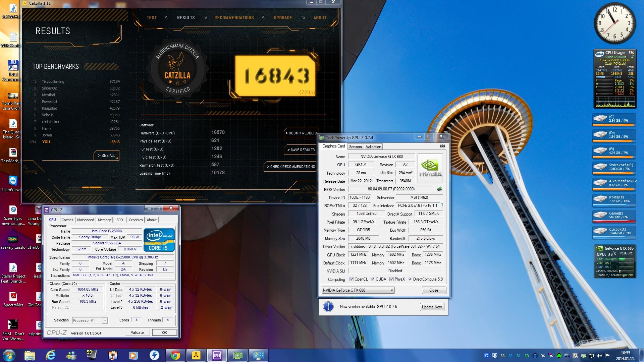Screen dimensions: 644x362
Task: Switch to Catzilla TEST tab
Action: 152,18
